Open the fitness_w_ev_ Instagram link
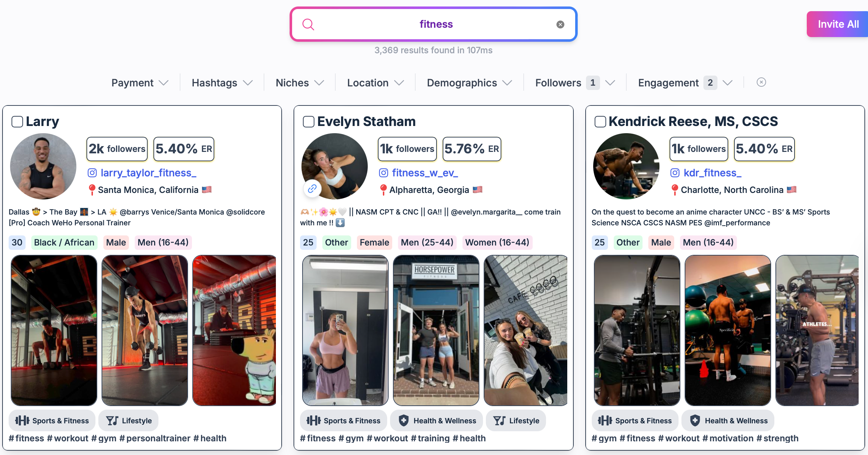This screenshot has height=455, width=868. click(425, 173)
